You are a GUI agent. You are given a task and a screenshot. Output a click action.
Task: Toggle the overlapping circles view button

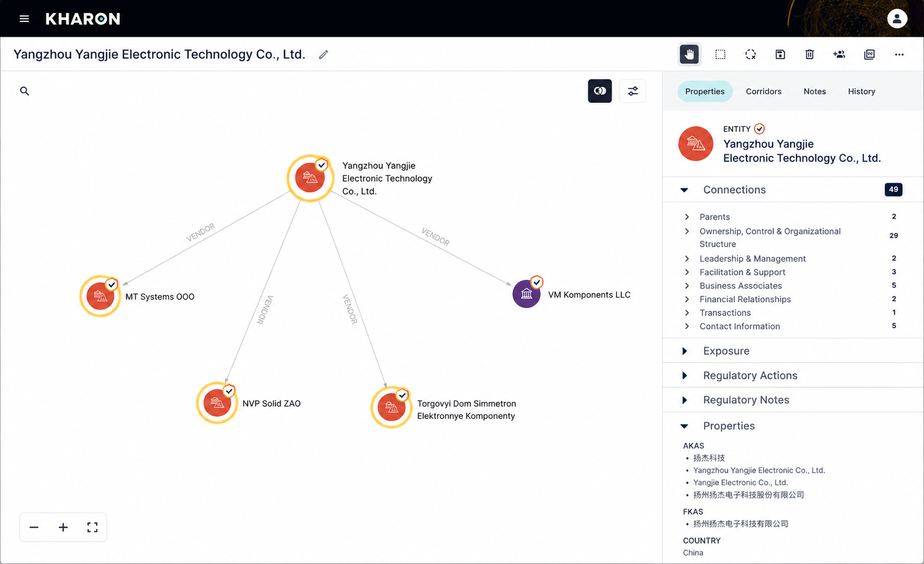click(x=600, y=91)
